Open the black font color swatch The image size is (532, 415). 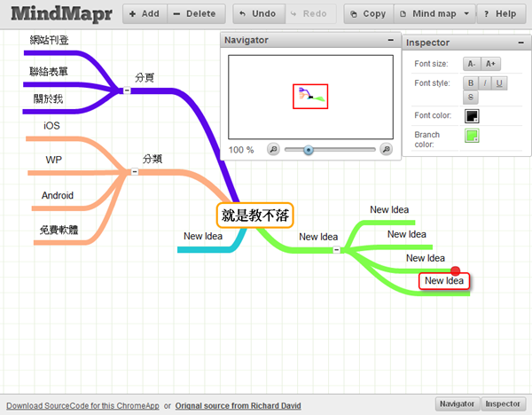(472, 116)
